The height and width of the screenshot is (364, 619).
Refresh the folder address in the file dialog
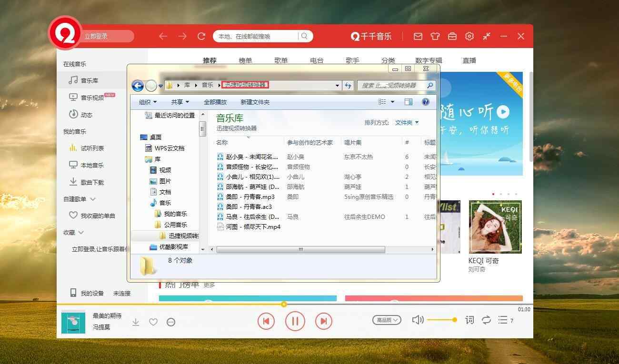[x=348, y=86]
